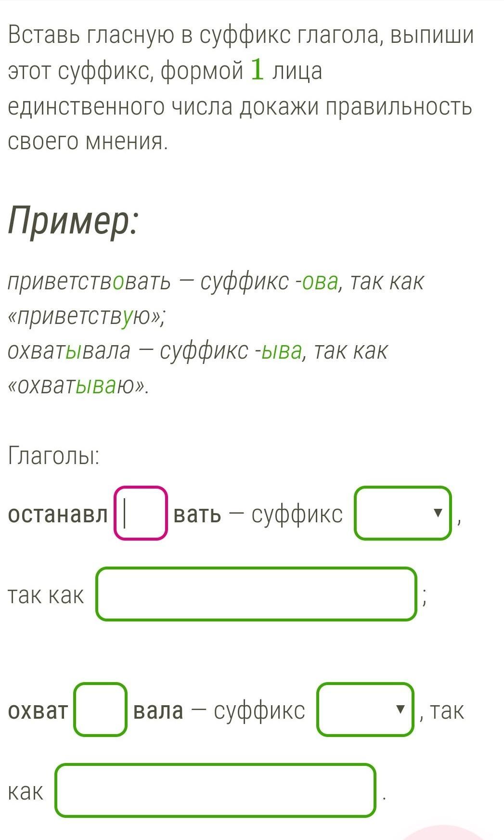Click the green number 1 in the instructions
The height and width of the screenshot is (840, 504).
click(257, 70)
